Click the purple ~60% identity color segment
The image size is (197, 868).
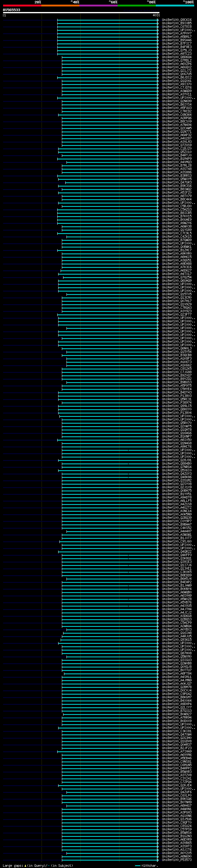tap(99, 6)
